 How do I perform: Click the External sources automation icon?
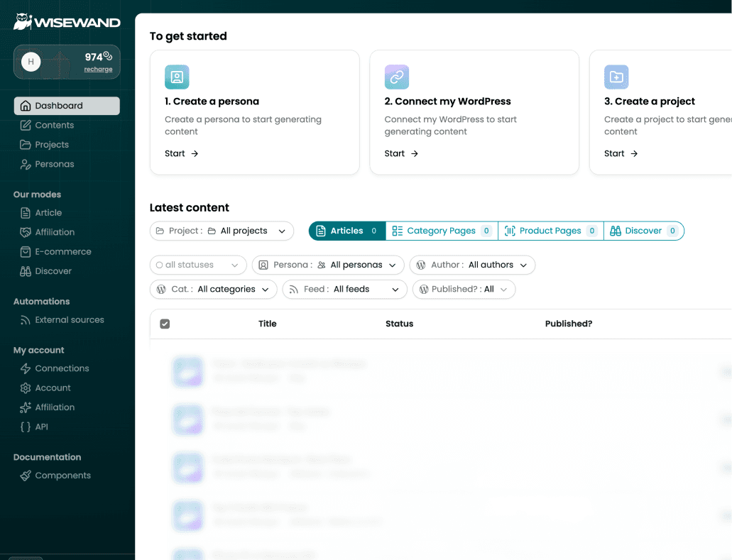pos(26,319)
